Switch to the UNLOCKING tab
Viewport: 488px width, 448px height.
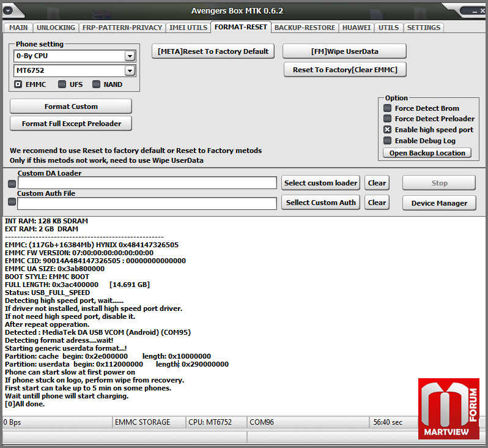click(56, 28)
